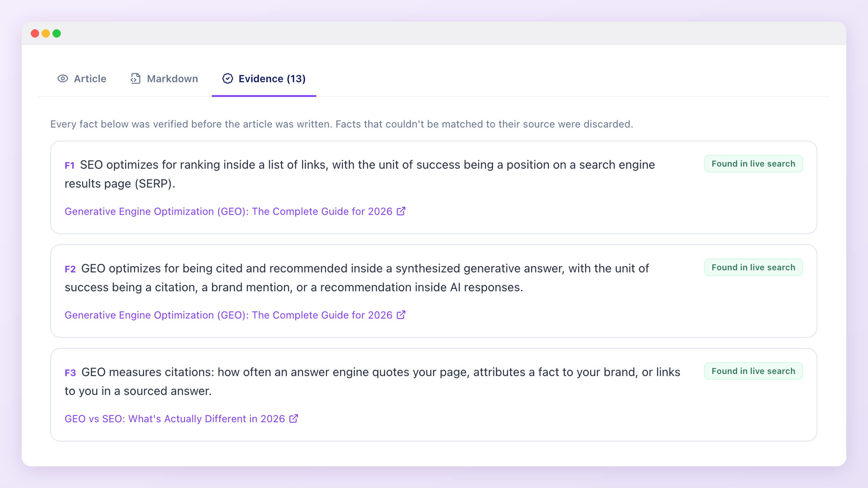Click the eye icon beside Article
Viewport: 868px width, 488px height.
click(63, 78)
